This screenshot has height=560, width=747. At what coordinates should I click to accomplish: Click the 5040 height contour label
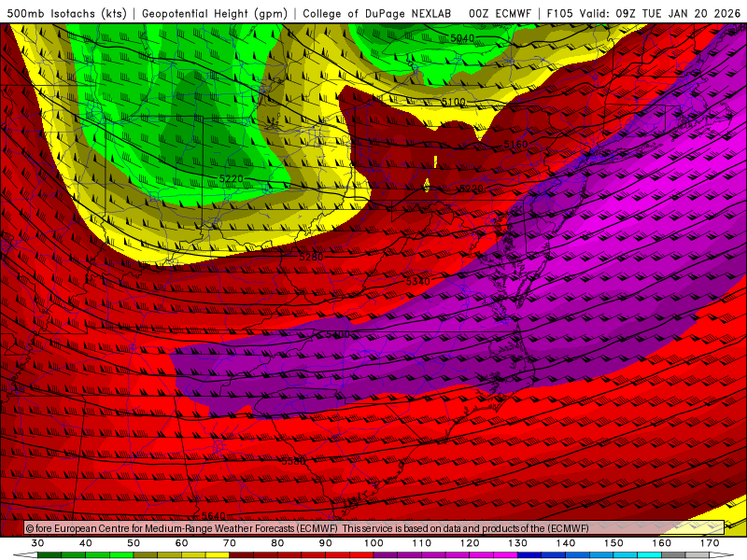click(x=462, y=38)
